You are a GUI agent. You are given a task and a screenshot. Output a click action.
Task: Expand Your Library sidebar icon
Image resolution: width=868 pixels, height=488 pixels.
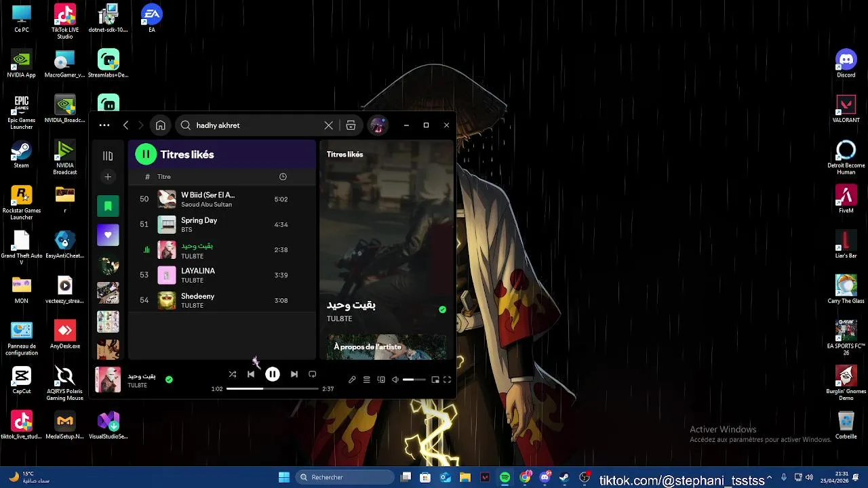pos(107,156)
